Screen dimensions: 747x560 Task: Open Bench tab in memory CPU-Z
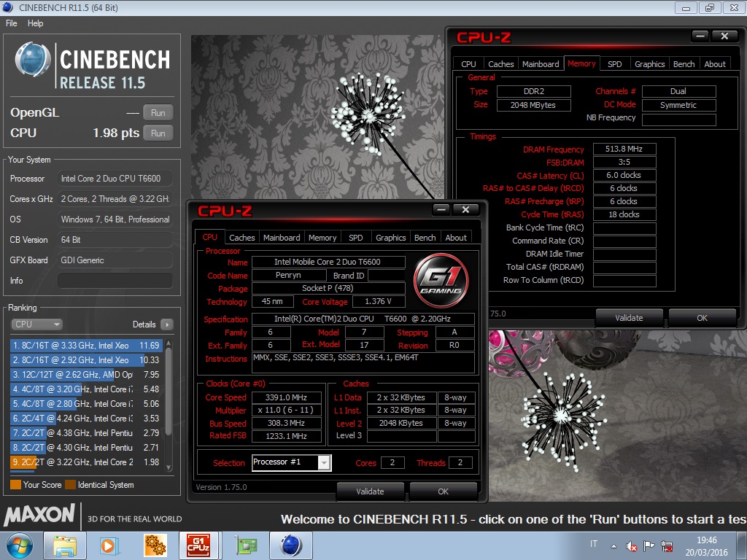pyautogui.click(x=684, y=64)
